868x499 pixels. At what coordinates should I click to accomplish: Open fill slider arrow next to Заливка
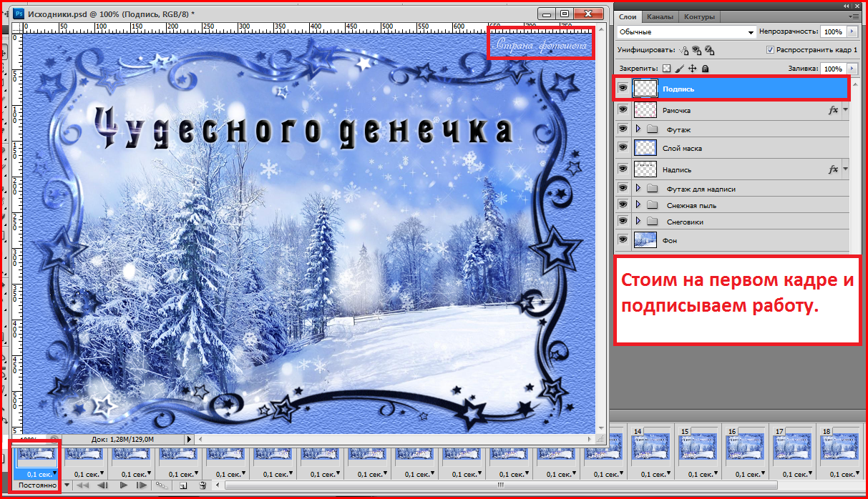point(852,69)
